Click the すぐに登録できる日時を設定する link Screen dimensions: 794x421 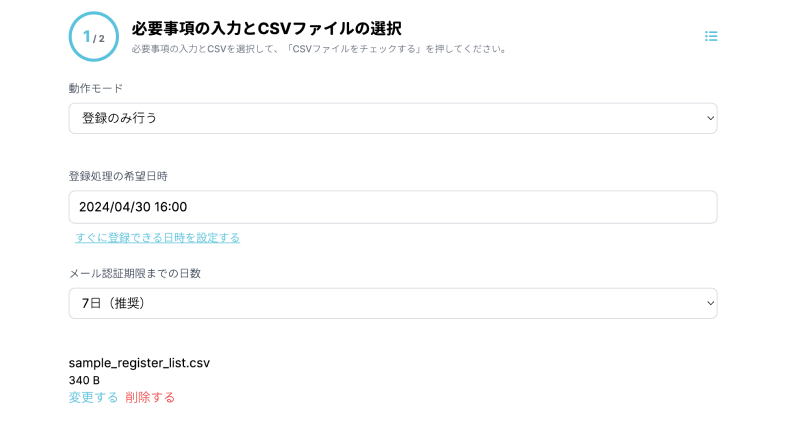coord(158,238)
